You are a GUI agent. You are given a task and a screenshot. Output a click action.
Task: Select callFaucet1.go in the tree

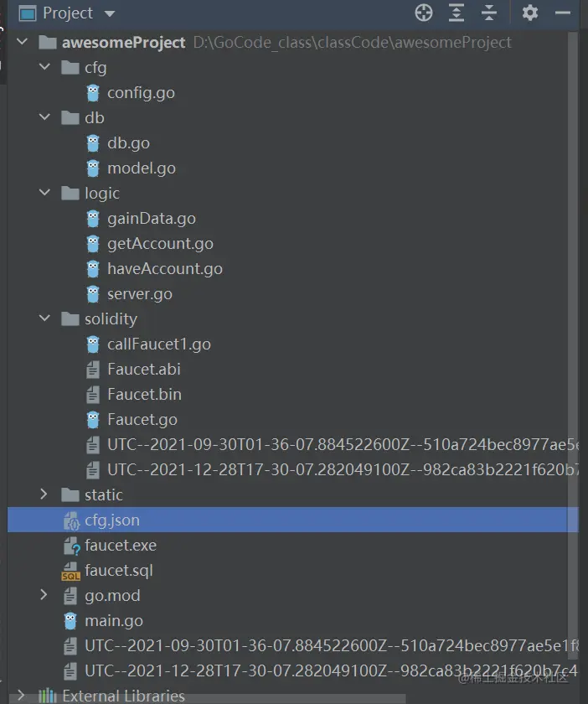click(159, 344)
